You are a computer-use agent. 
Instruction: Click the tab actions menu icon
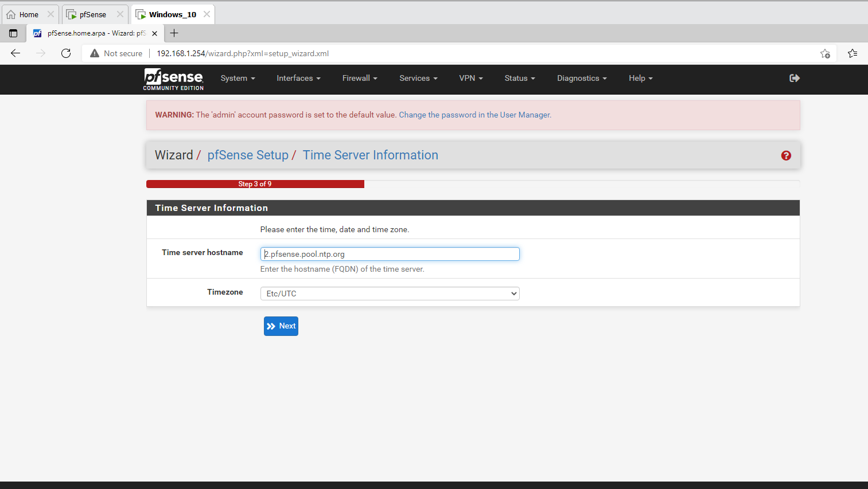coord(13,33)
